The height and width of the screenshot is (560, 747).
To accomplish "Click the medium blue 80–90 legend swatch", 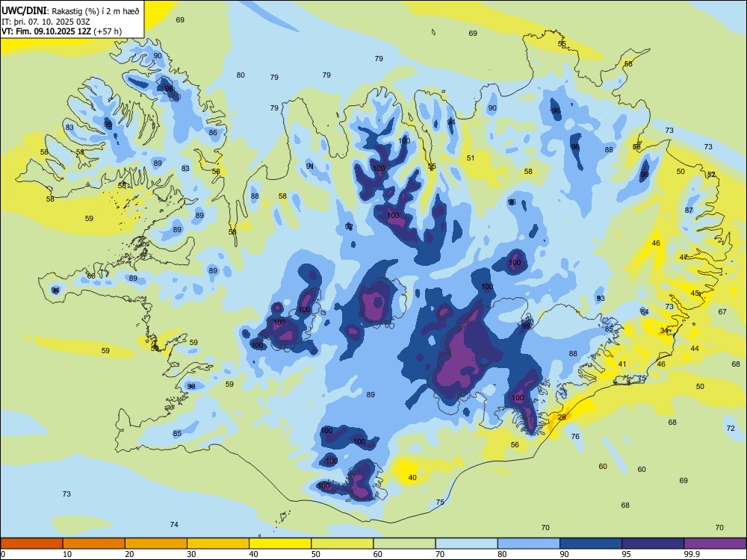I will [529, 544].
